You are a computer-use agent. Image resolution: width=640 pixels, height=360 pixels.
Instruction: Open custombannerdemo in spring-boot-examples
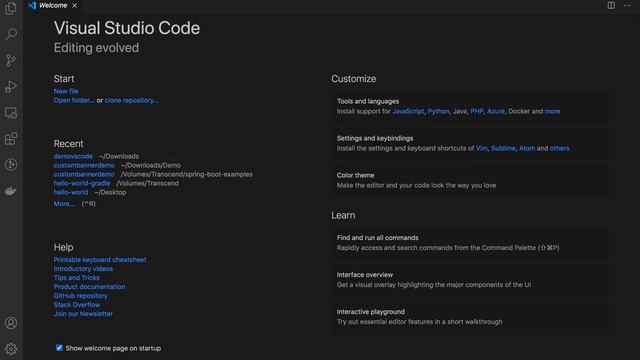click(x=84, y=174)
